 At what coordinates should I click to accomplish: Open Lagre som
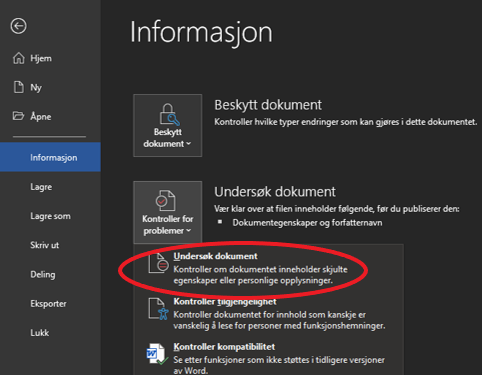pyautogui.click(x=50, y=216)
